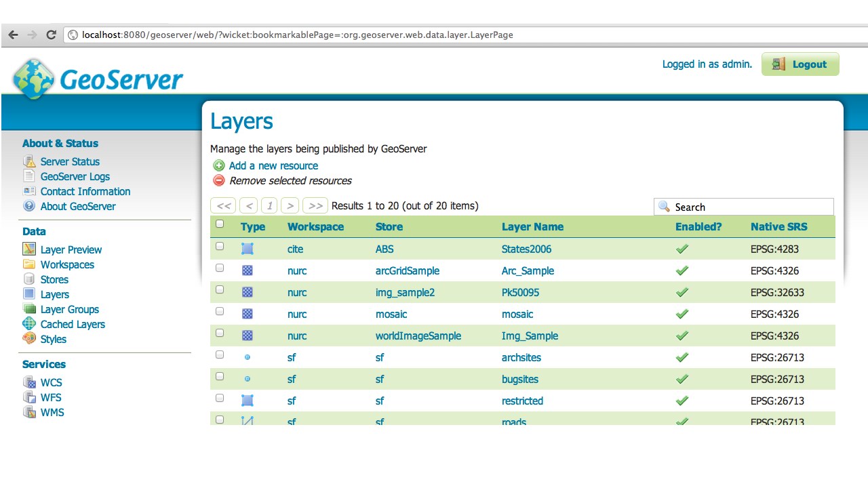Click the raster type icon for Arc_Sample
Screen dimensions: 868x488
point(248,270)
